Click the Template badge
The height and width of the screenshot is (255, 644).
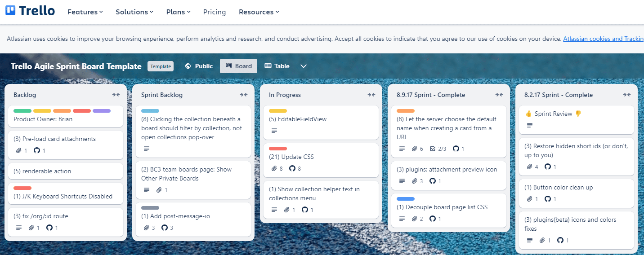[x=161, y=66]
